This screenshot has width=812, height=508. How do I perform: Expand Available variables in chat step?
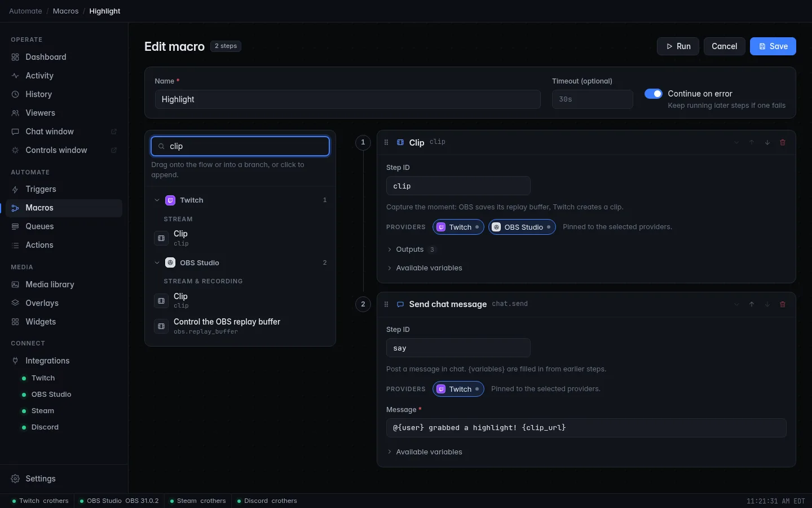point(425,452)
